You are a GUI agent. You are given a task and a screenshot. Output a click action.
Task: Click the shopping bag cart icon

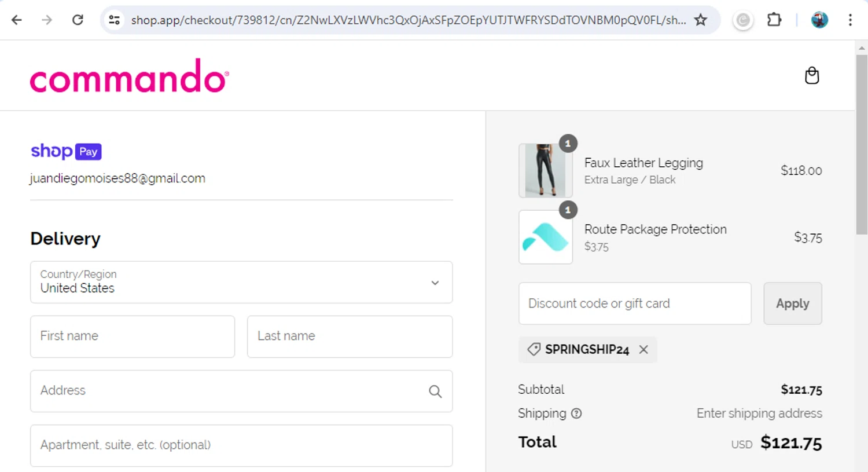812,76
